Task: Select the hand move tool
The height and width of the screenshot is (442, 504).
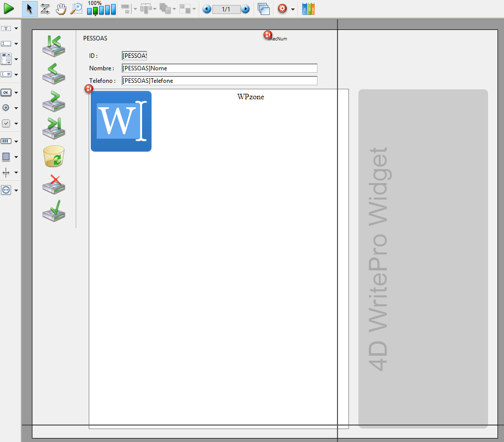Action: click(60, 9)
